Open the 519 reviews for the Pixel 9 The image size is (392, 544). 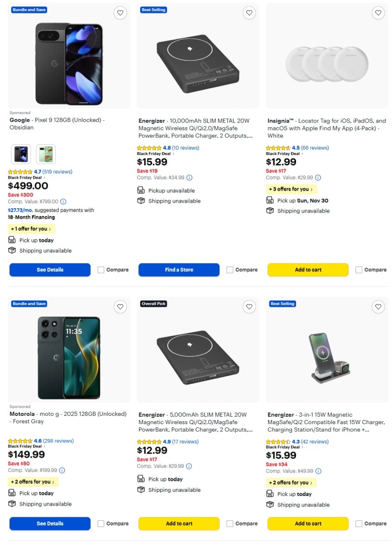(x=58, y=171)
